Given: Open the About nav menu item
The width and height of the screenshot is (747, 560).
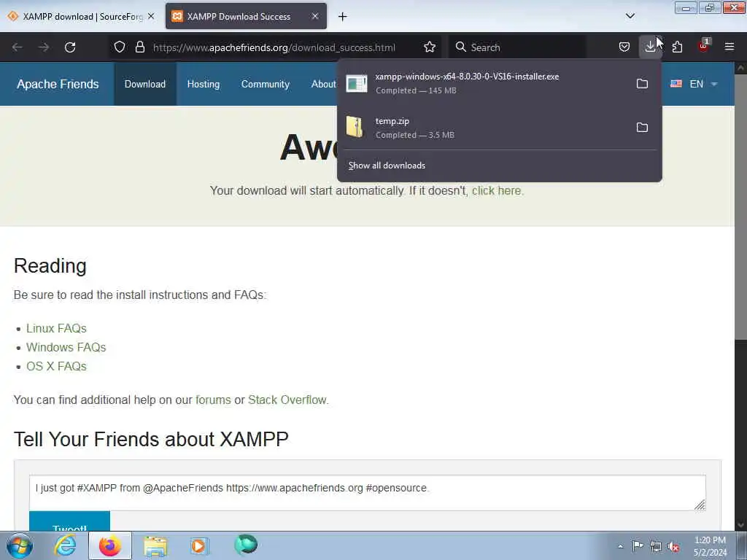Looking at the screenshot, I should (323, 84).
